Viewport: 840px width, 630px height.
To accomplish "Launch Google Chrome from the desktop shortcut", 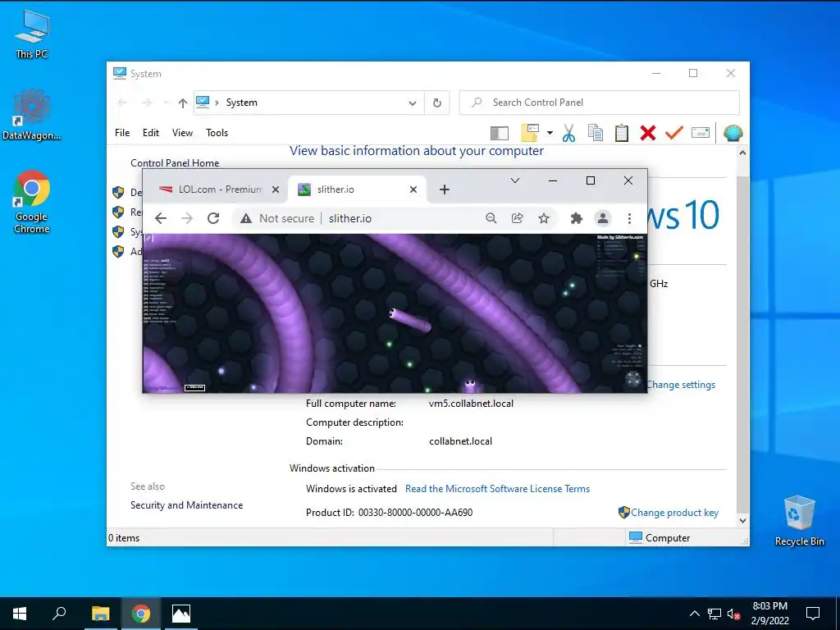I will (32, 202).
